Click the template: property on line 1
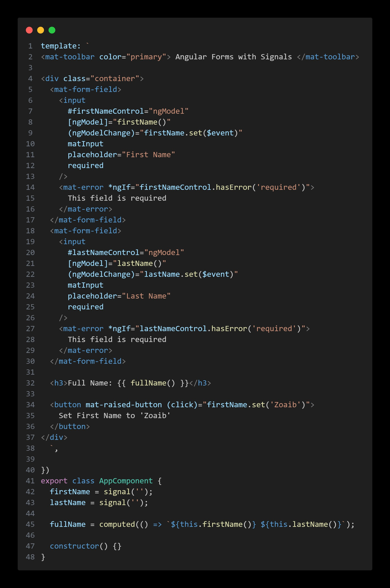Viewport: 390px width, 588px height. pyautogui.click(x=61, y=46)
